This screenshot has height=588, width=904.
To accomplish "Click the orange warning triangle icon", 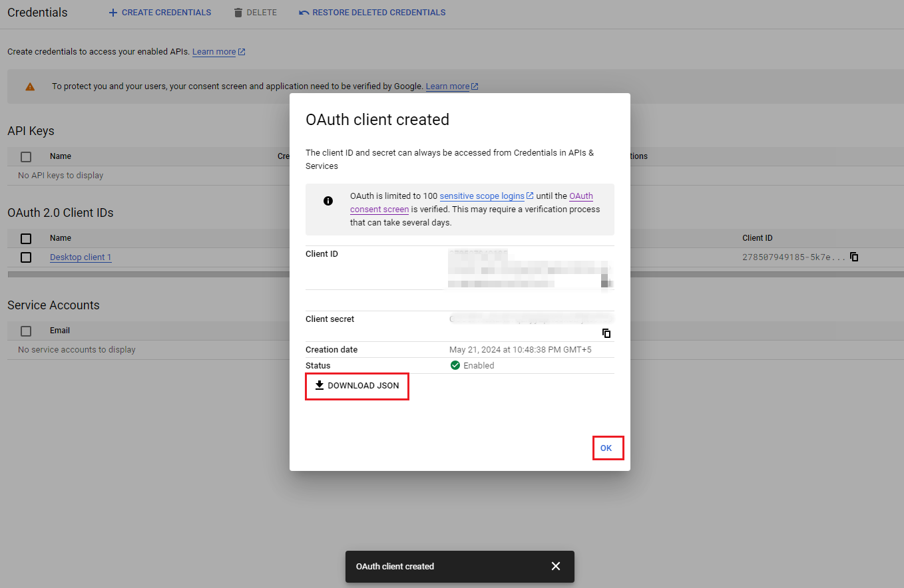I will [30, 86].
